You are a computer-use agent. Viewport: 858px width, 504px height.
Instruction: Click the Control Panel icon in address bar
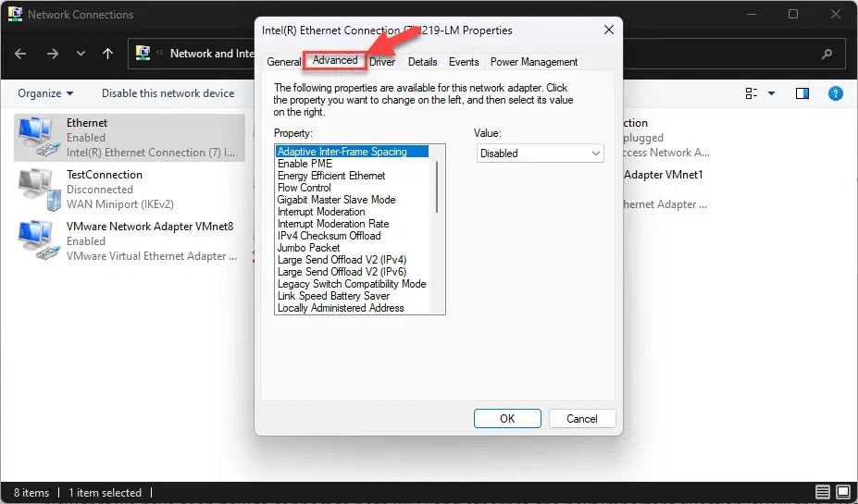tap(143, 53)
